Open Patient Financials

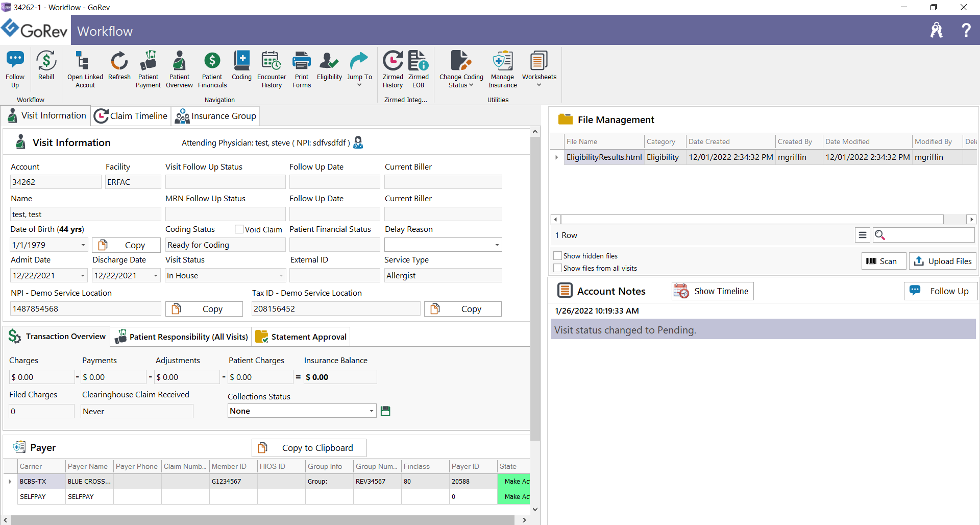212,69
